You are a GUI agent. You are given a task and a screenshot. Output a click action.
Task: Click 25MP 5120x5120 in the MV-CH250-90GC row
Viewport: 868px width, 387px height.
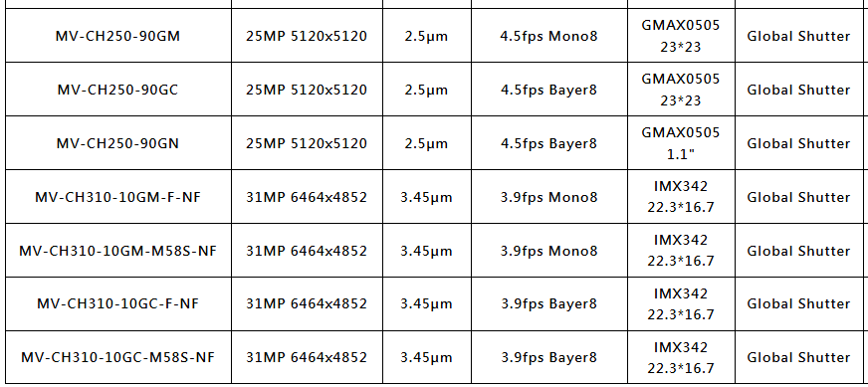click(307, 90)
